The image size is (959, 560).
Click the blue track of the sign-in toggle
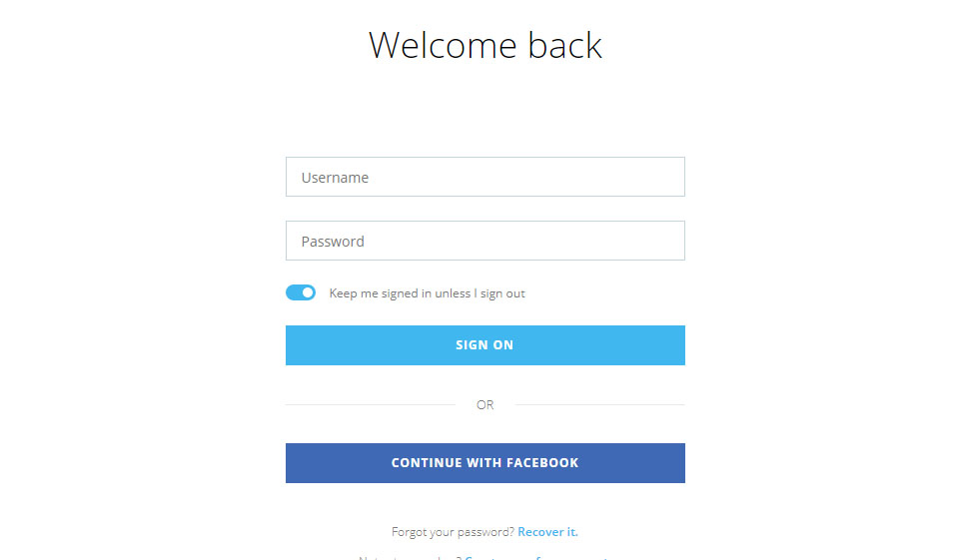click(294, 292)
